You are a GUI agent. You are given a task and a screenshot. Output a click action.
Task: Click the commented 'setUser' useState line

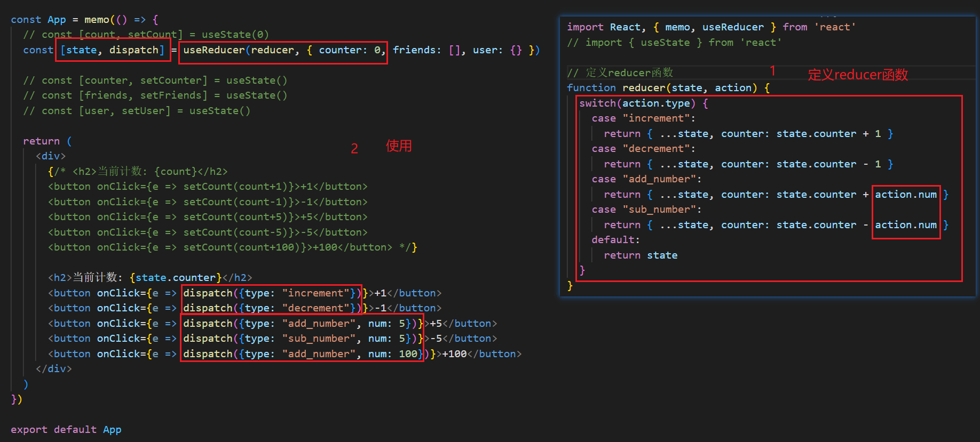click(137, 111)
